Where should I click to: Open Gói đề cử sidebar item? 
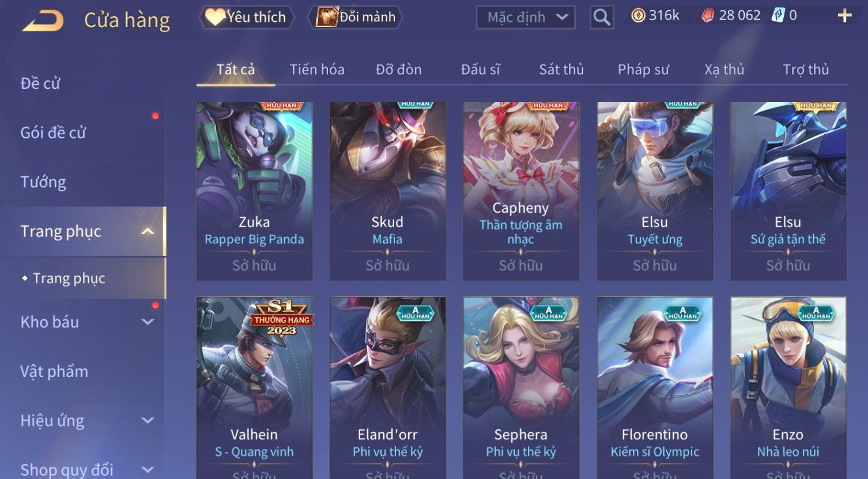(x=53, y=133)
